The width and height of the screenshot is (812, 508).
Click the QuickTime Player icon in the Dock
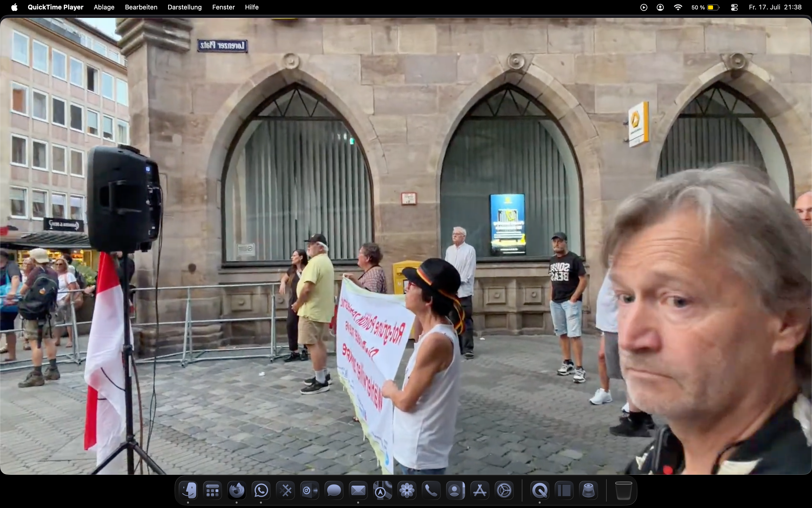[539, 491]
